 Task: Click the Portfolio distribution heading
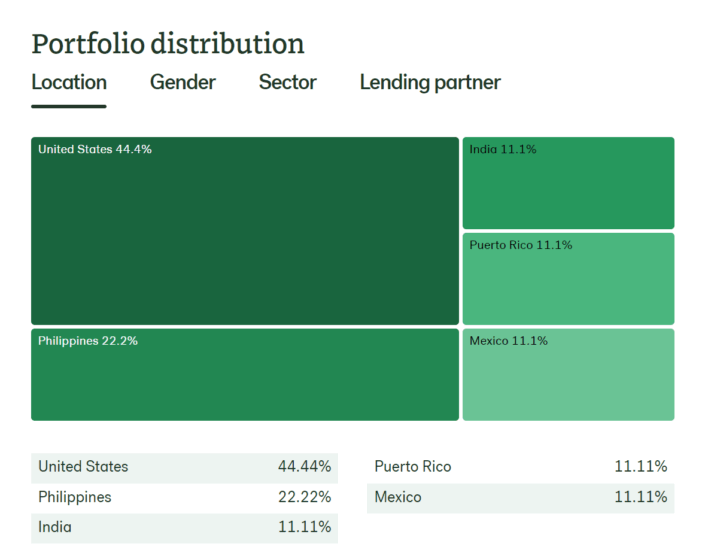(x=168, y=44)
